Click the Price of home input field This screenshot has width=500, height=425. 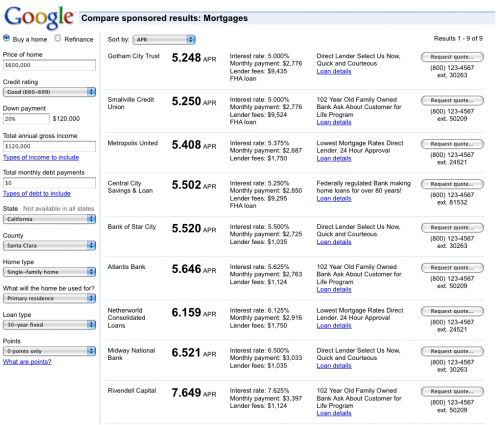click(49, 65)
